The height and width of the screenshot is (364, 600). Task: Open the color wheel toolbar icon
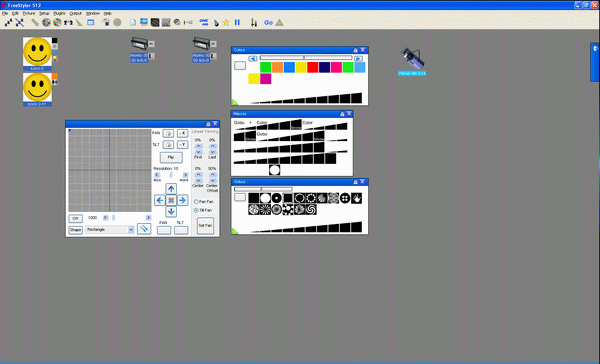pyautogui.click(x=57, y=23)
